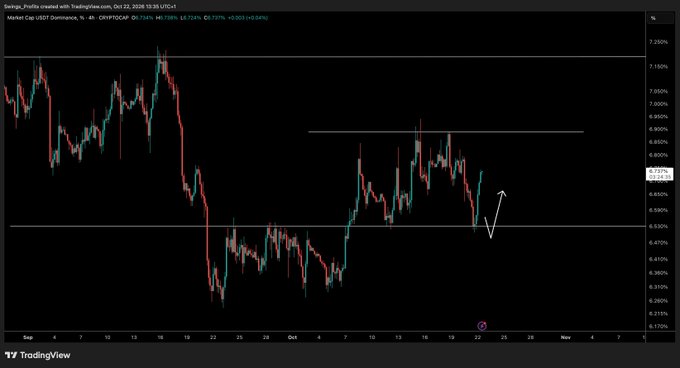Image resolution: width=680 pixels, height=368 pixels.
Task: Click the 6.850% price axis label
Action: 658,142
